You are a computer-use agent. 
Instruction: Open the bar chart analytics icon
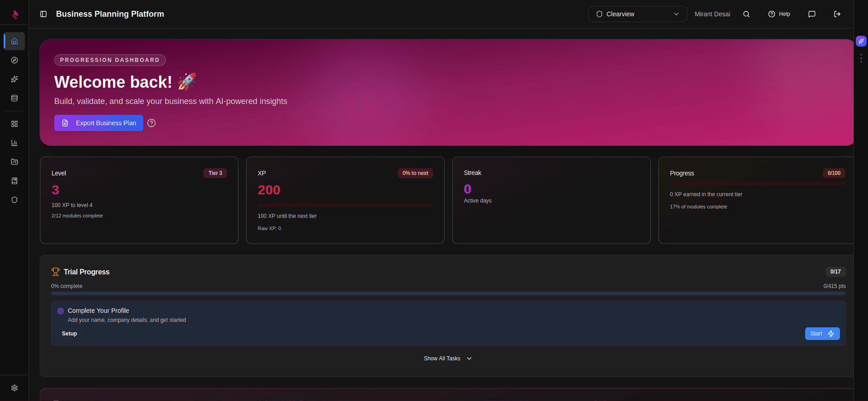pyautogui.click(x=14, y=143)
